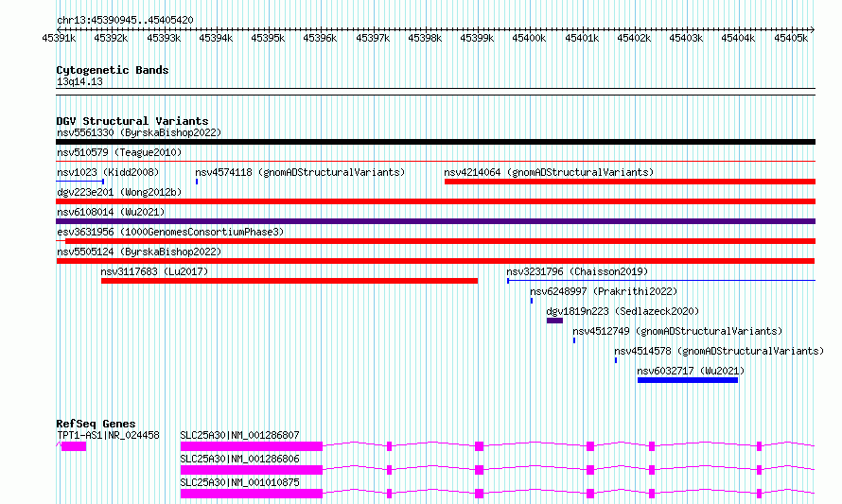Click the nsv5561330 (ByrskaBishop2022) label
The width and height of the screenshot is (842, 504).
139,132
